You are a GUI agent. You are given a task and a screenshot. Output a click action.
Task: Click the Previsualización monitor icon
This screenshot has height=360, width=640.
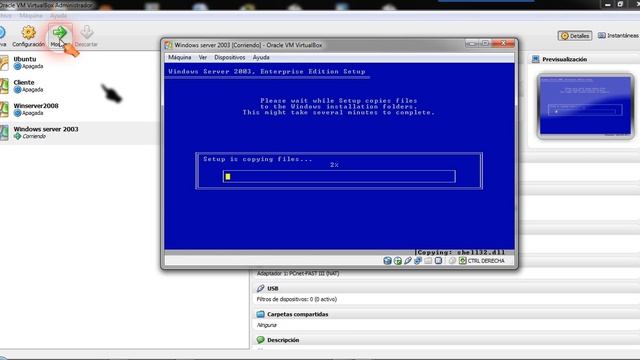click(x=535, y=60)
